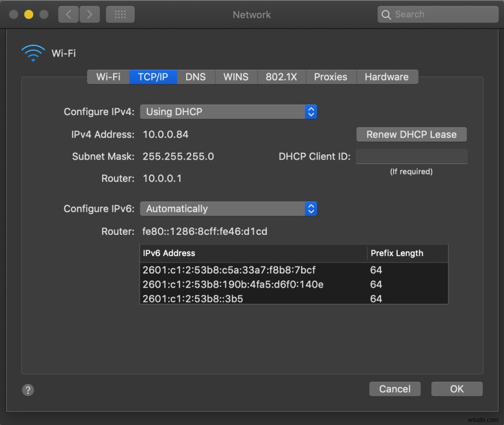Click IPv4 router value 10.0.0.1
Viewport: 504px width, 425px height.
click(x=162, y=178)
